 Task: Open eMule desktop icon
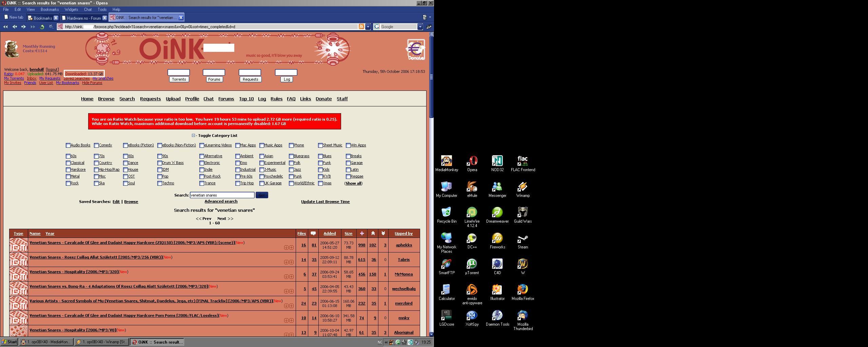pyautogui.click(x=472, y=189)
